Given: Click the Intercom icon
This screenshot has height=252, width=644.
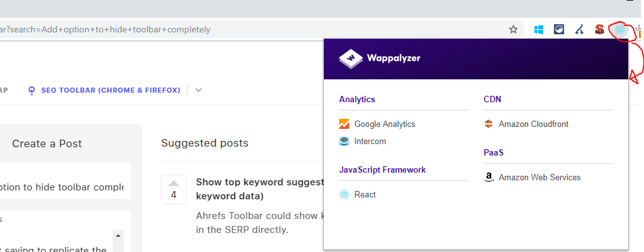Looking at the screenshot, I should tap(344, 142).
